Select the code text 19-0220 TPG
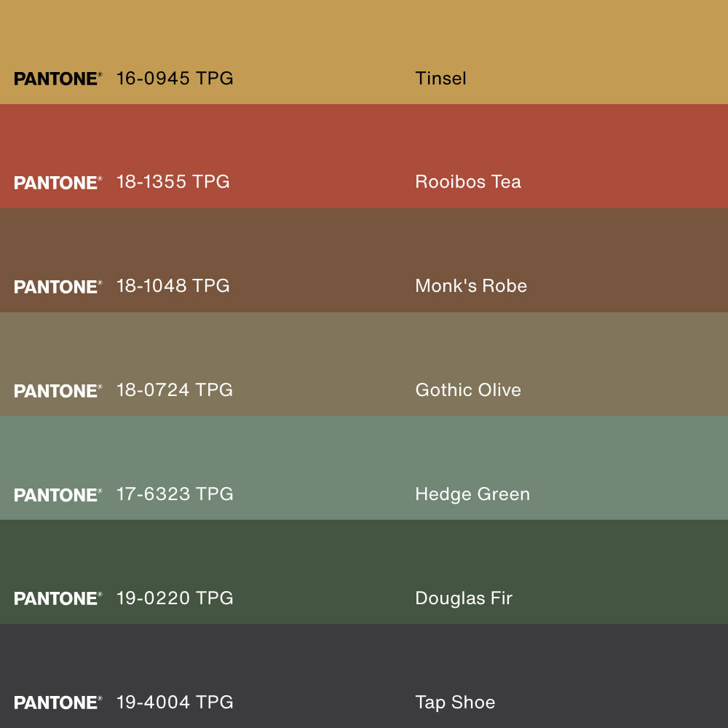The image size is (728, 728). pyautogui.click(x=175, y=598)
